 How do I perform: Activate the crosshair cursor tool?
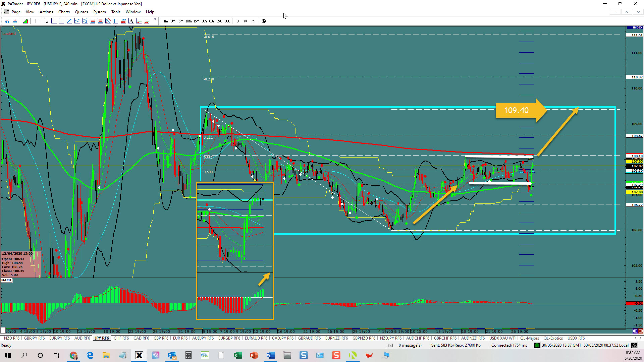36,21
